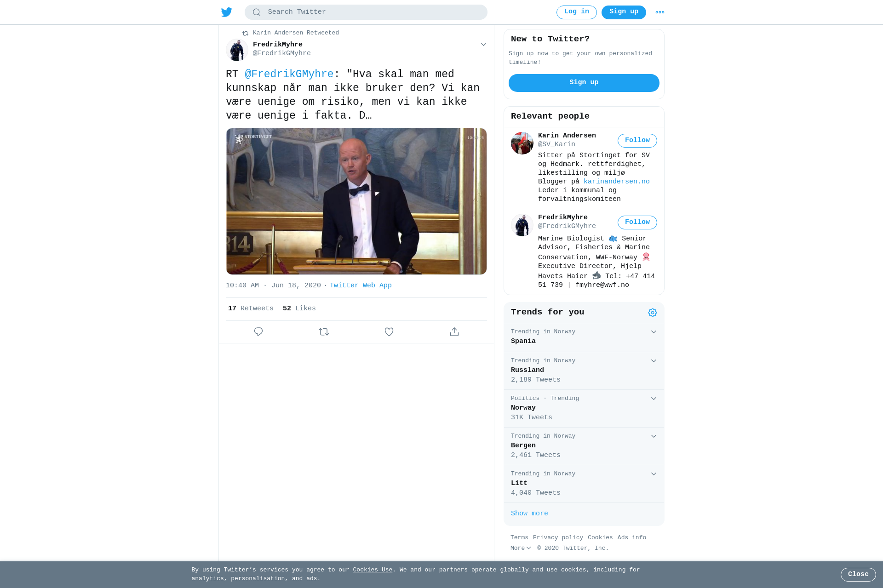Close the cookies notice banner
Image resolution: width=883 pixels, height=588 pixels.
[858, 575]
